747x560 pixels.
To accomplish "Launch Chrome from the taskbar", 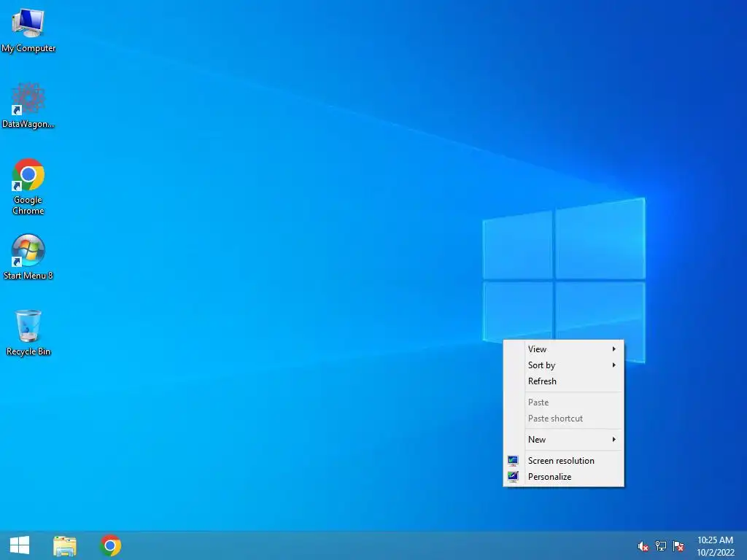I will (x=110, y=545).
